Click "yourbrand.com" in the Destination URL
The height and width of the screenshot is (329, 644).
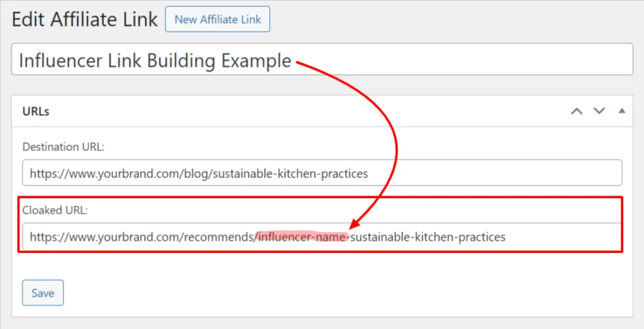(x=125, y=173)
